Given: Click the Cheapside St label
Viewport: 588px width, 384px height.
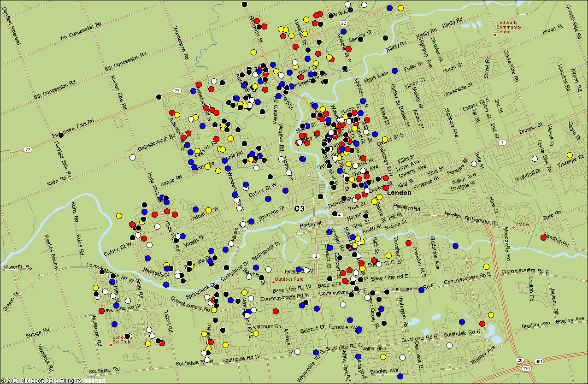Looking at the screenshot, I should click(458, 89).
